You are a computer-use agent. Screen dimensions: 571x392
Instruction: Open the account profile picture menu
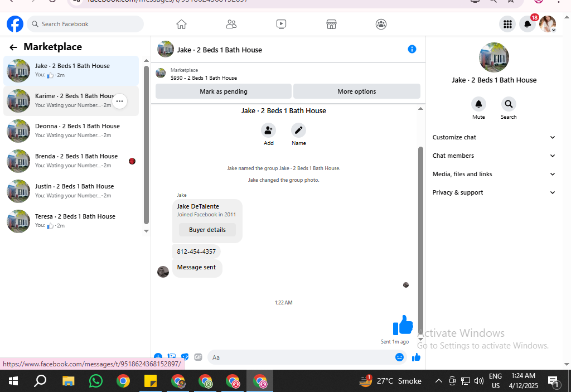tap(548, 25)
